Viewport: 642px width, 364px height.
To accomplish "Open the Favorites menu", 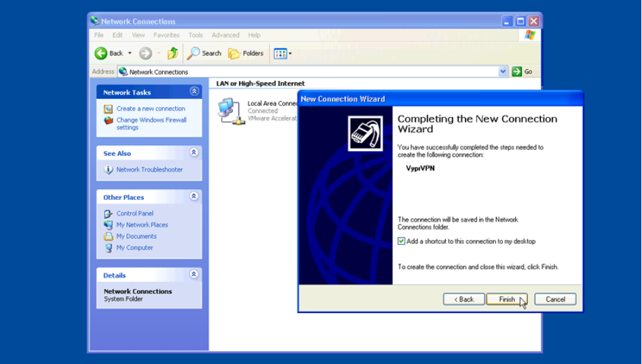I will 166,35.
